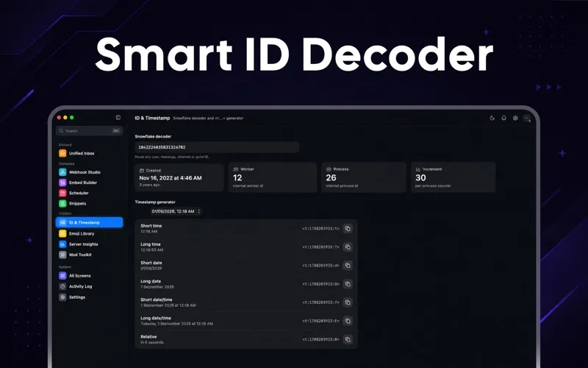Viewport: 588px width, 368px height.
Task: Click the Mod Toolkit icon
Action: point(62,255)
